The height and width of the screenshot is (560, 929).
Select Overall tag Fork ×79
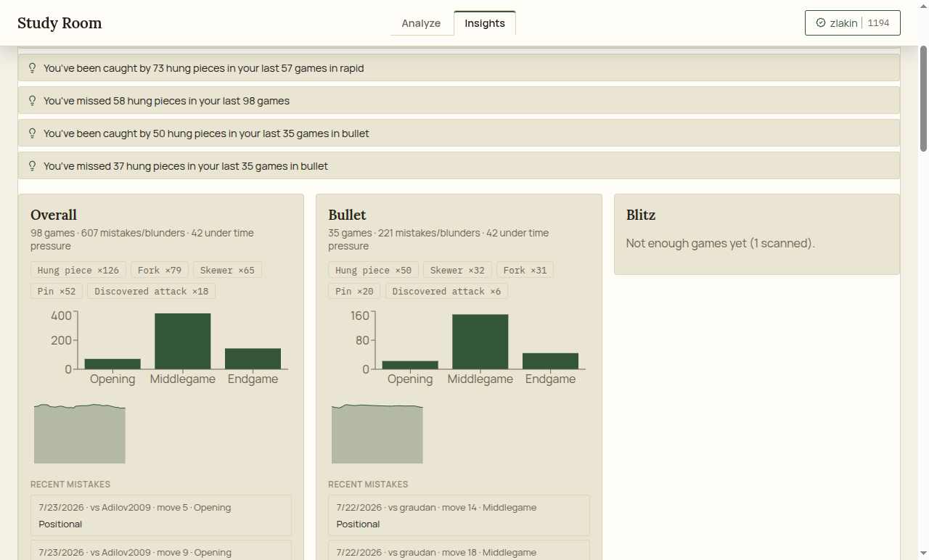(160, 270)
